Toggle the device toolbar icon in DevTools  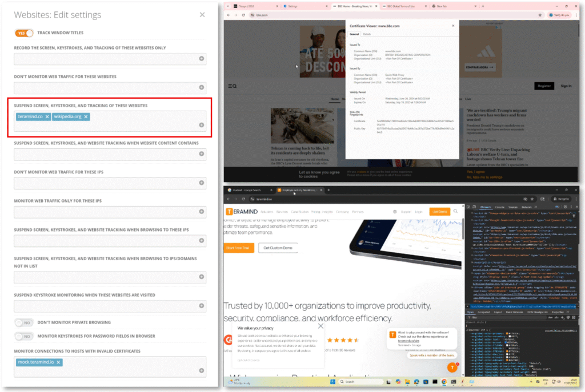[x=474, y=207]
